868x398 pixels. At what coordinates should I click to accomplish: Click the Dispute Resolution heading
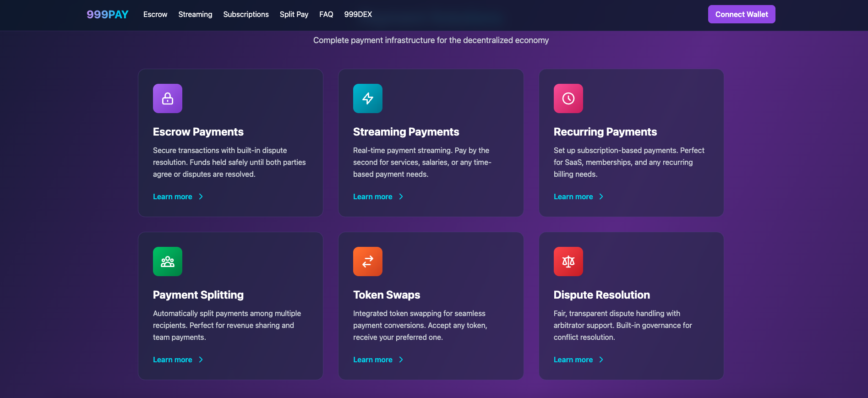click(602, 295)
